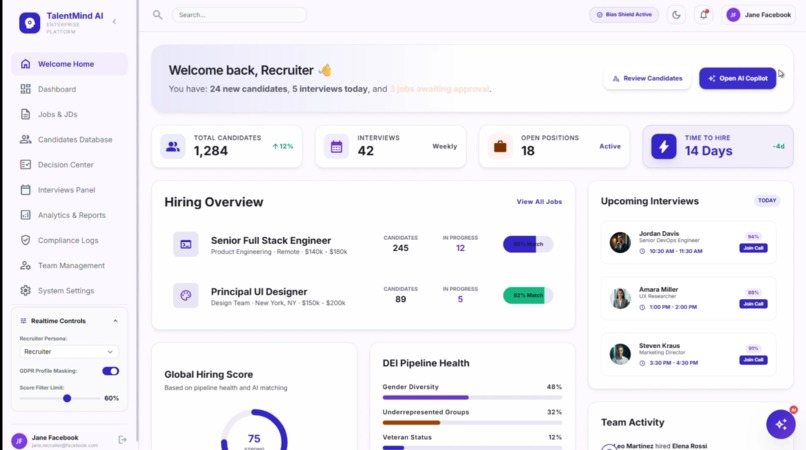806x450 pixels.
Task: Open Interviews Panel in sidebar
Action: coord(69,190)
